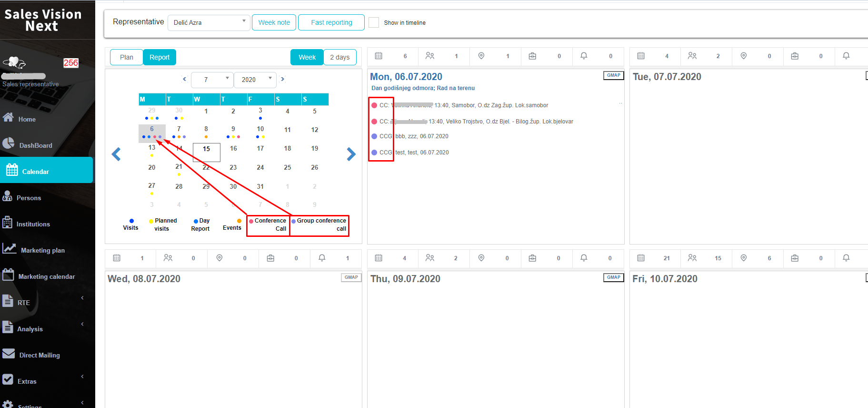Open DashBoard pie chart icon
This screenshot has height=408, width=868.
pos(8,143)
